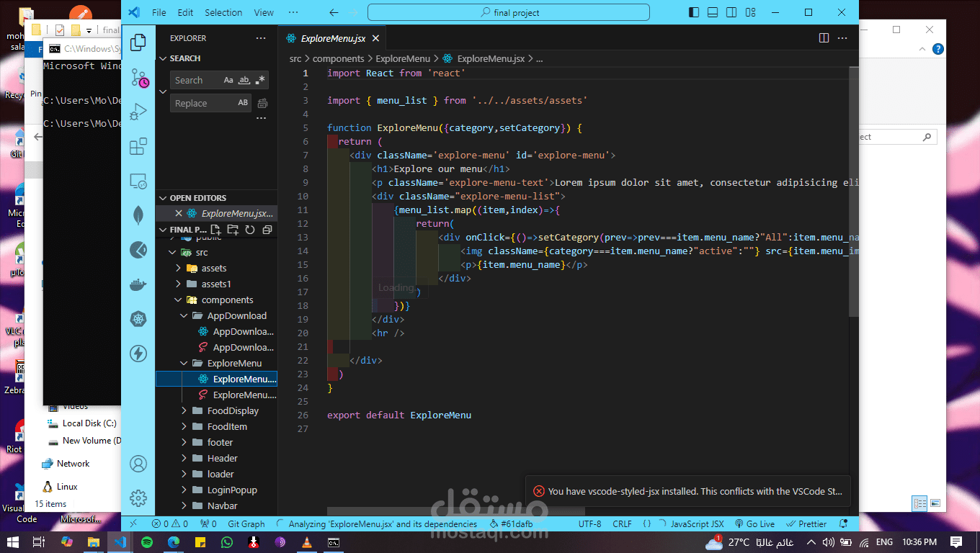Click the New File icon in explorer header
This screenshot has width=980, height=553.
pos(215,230)
